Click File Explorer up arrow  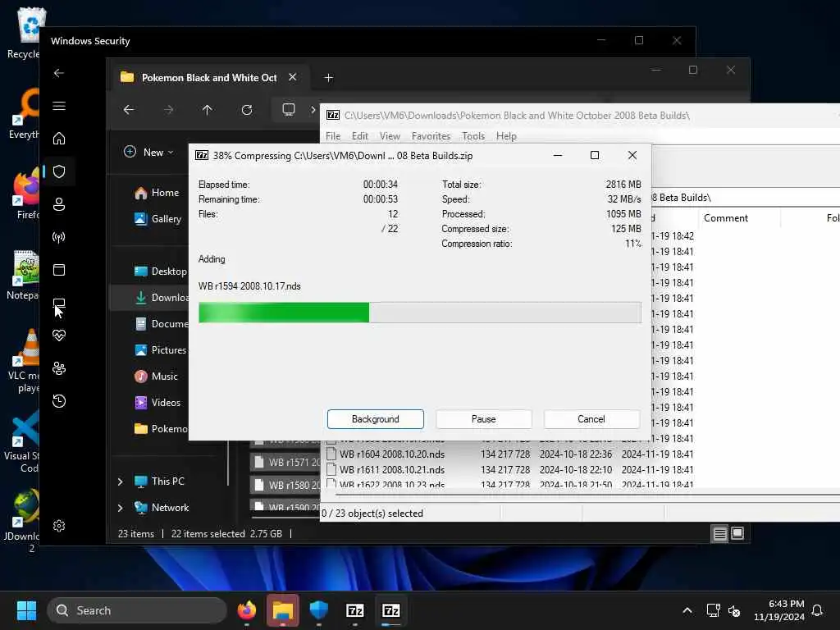(208, 110)
